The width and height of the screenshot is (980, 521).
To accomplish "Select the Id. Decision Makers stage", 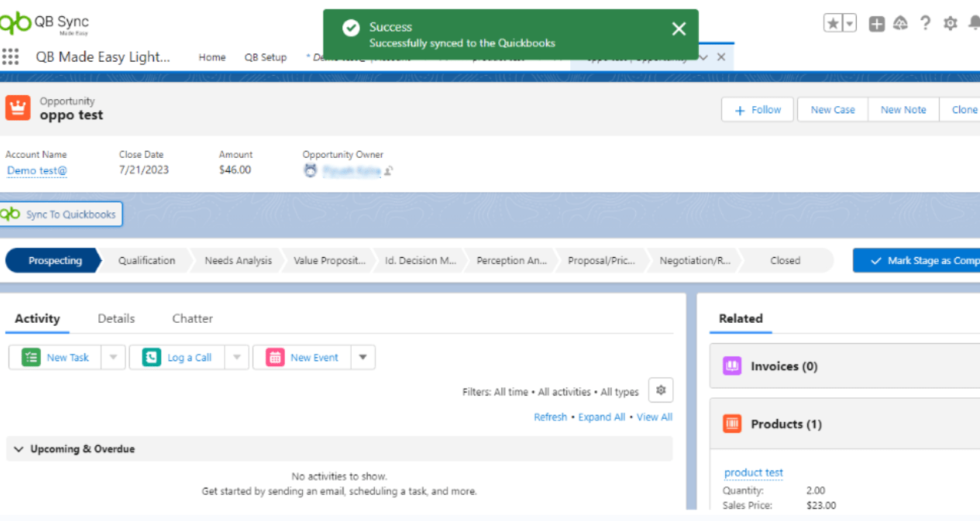I will (421, 261).
